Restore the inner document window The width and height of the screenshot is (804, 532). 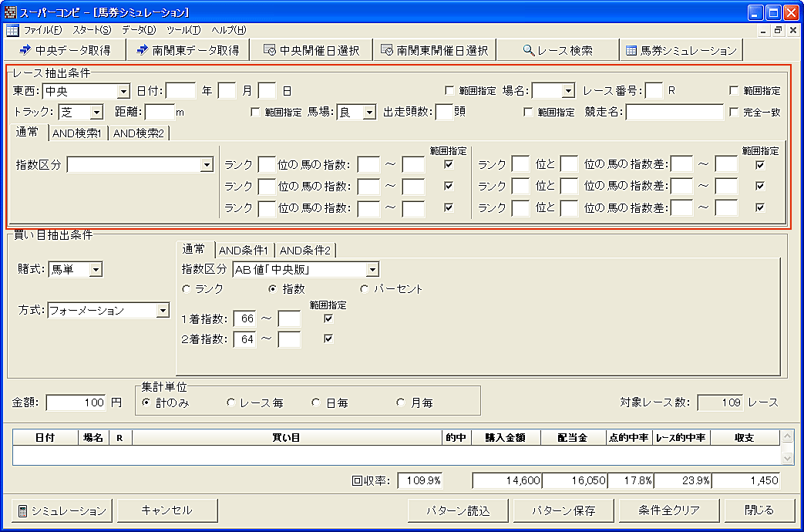[778, 30]
